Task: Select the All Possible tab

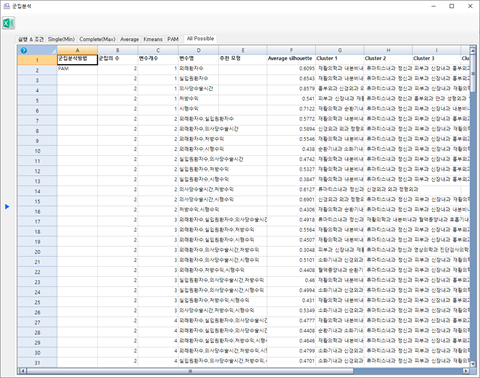Action: point(200,39)
